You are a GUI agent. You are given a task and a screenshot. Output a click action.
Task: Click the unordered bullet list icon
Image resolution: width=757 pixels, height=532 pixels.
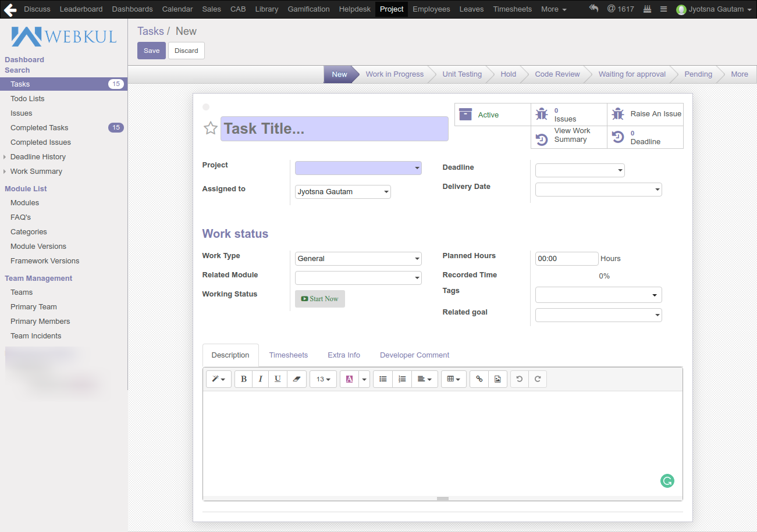pos(383,379)
